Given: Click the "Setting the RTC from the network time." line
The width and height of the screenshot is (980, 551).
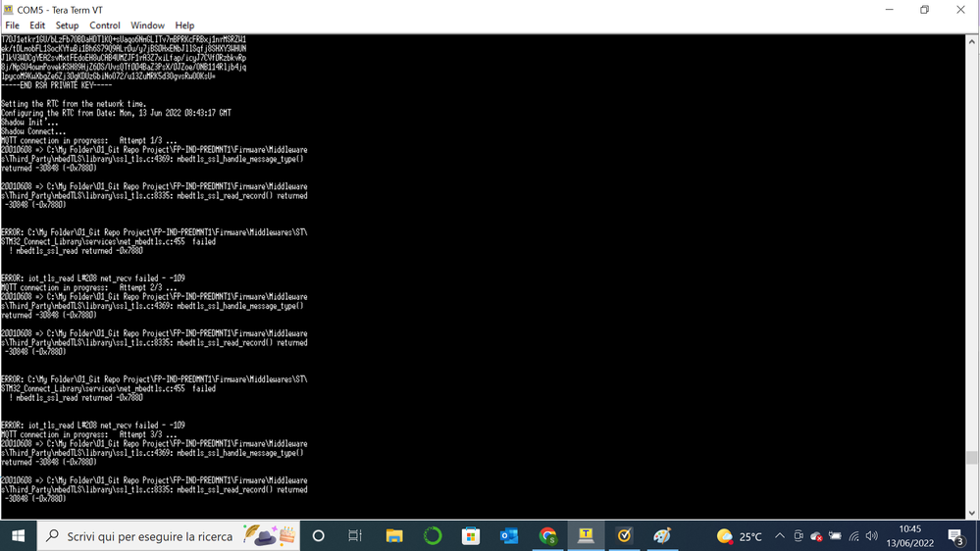Looking at the screenshot, I should (x=74, y=104).
